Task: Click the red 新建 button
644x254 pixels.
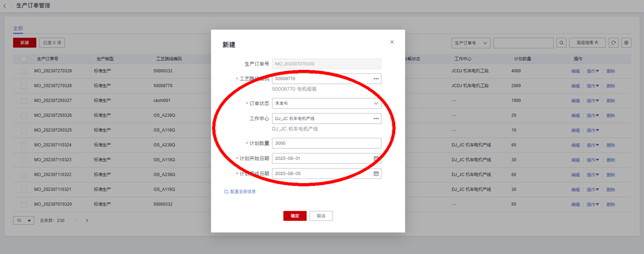Action: coord(24,43)
